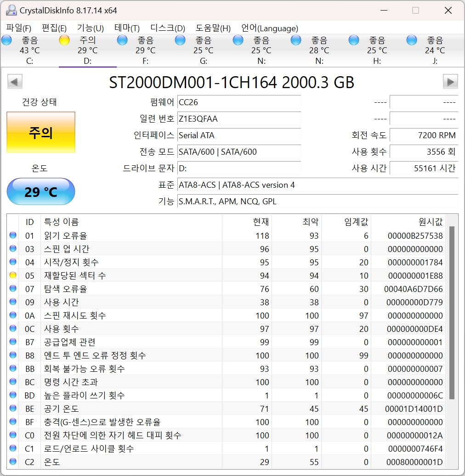Viewport: 465px width, 476px height.
Task: Open the 기능(U) menu
Action: point(90,28)
